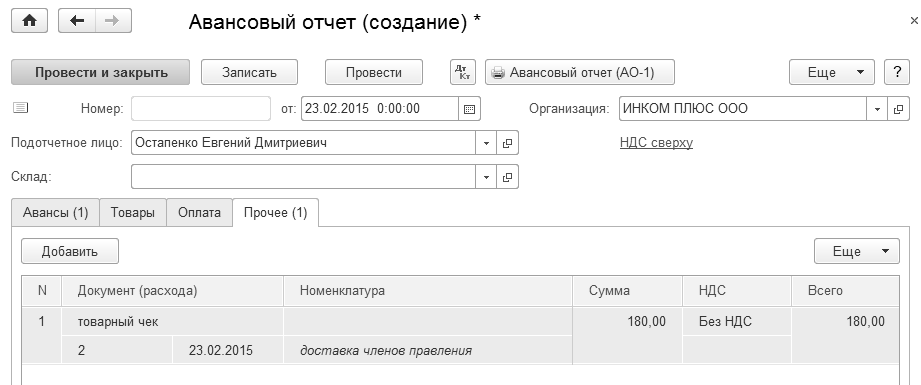Open the Склад record icon
Image resolution: width=921 pixels, height=385 pixels.
click(x=507, y=177)
